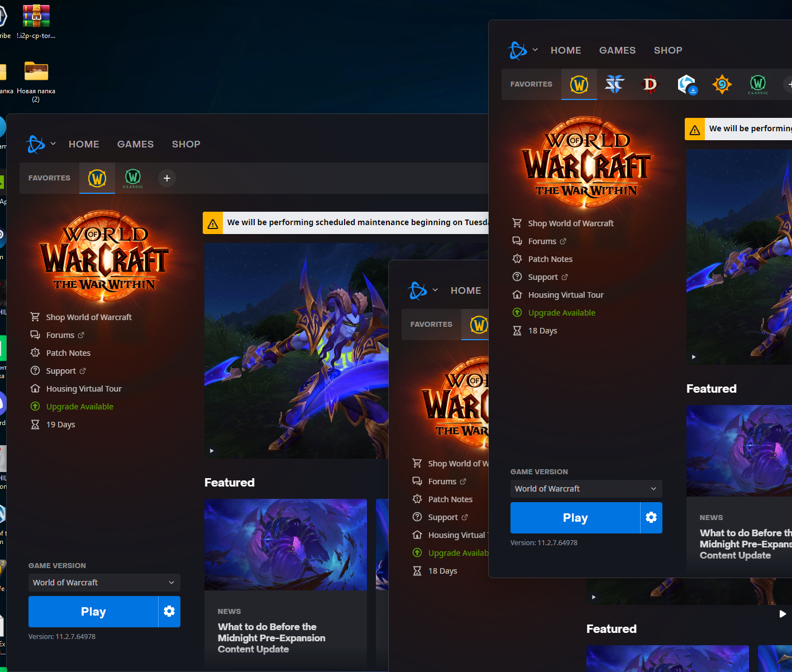This screenshot has height=672, width=792.
Task: Open Housing Virtual Tour in back-left window
Action: [76, 389]
